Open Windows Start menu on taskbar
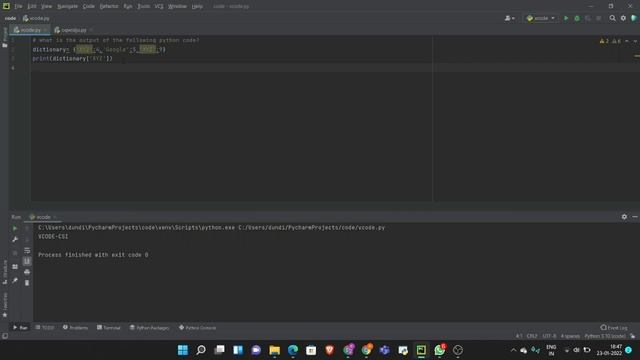 183,350
